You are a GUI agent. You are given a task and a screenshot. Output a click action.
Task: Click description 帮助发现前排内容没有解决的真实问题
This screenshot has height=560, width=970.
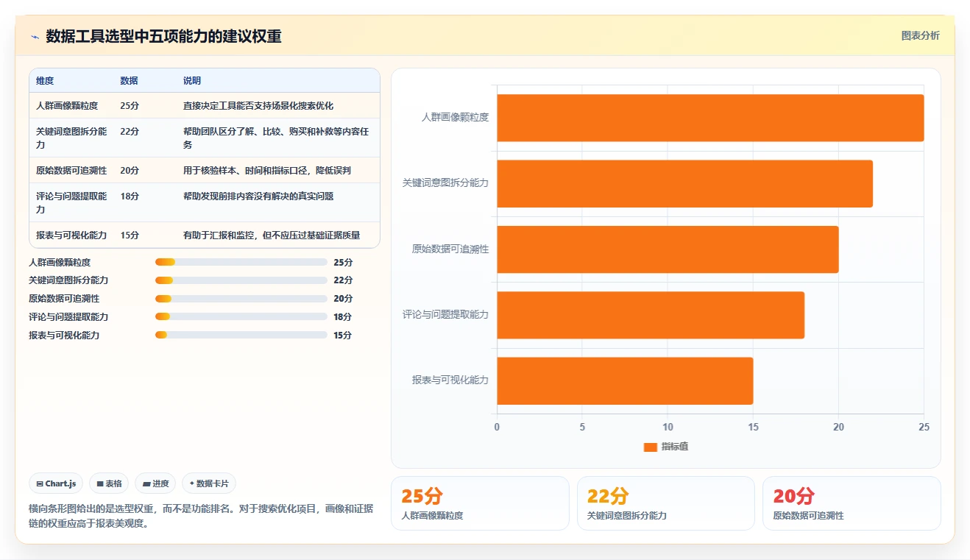tap(258, 196)
